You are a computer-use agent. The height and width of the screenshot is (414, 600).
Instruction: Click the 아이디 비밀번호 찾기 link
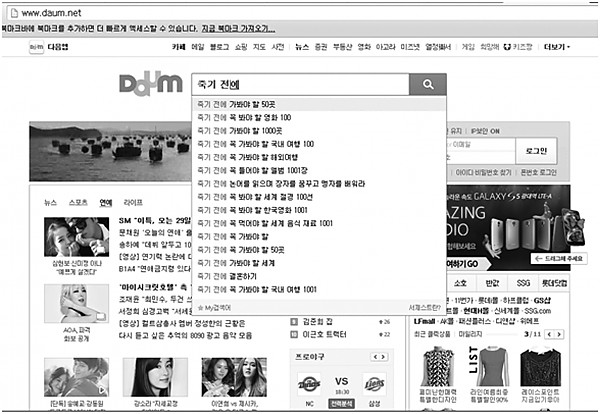click(x=483, y=173)
